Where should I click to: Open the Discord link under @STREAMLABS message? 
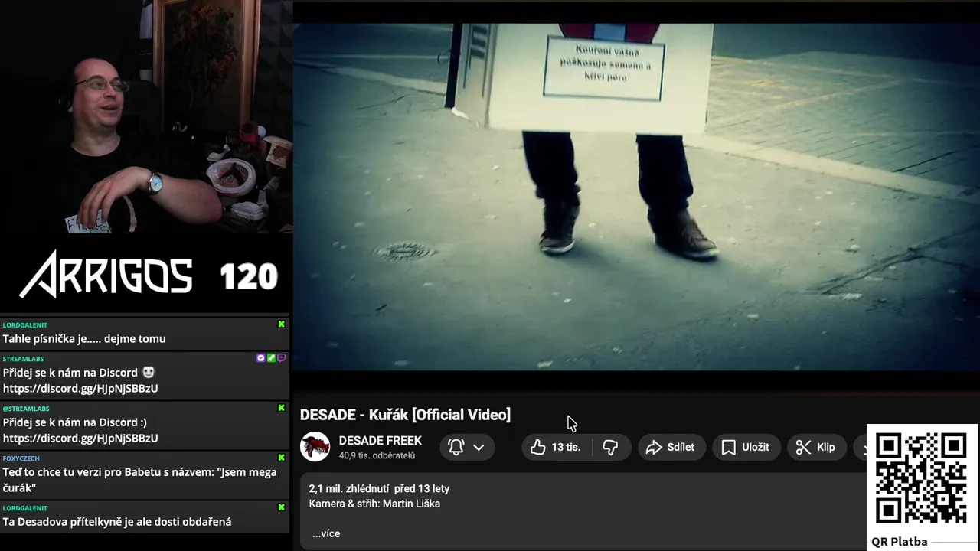[x=80, y=439]
